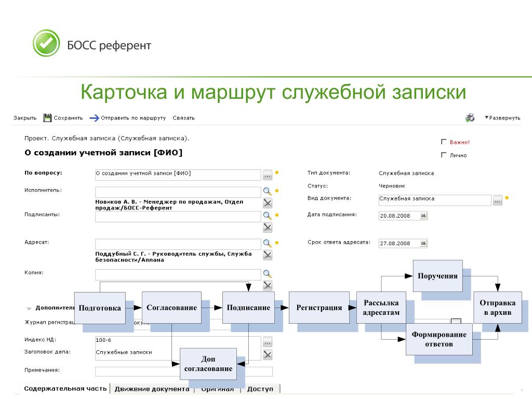Viewport: 532px width, 399px height.
Task: Clear Заголовок дела with X icon
Action: (x=268, y=354)
